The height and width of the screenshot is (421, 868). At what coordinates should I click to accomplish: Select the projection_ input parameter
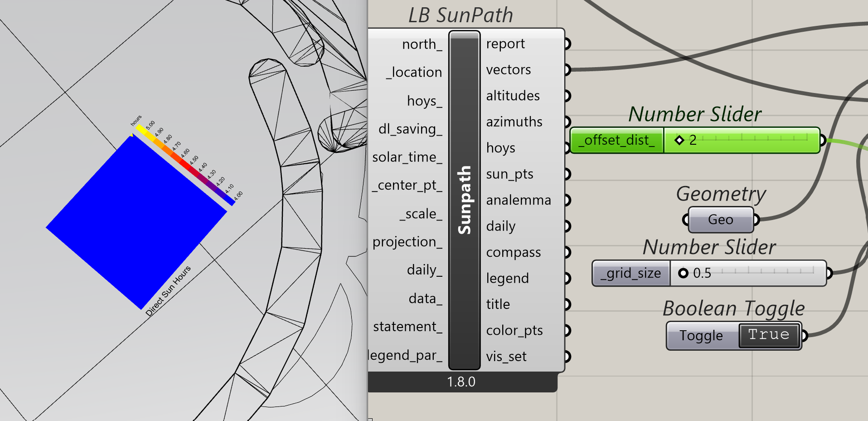[407, 242]
